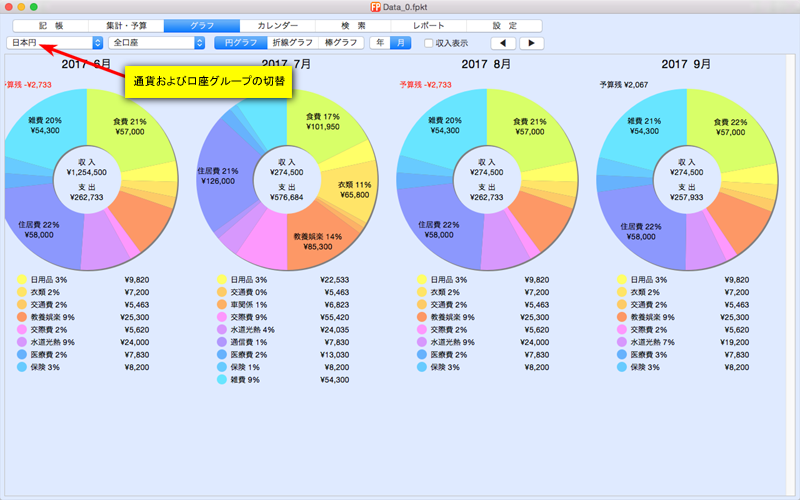
Task: Click the 食費 17% slice in July pie
Action: coord(322,122)
